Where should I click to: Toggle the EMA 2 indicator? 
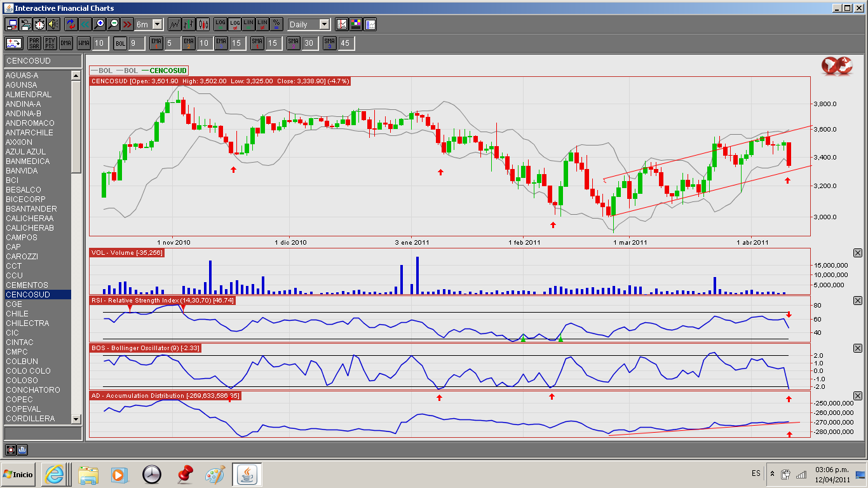click(188, 43)
